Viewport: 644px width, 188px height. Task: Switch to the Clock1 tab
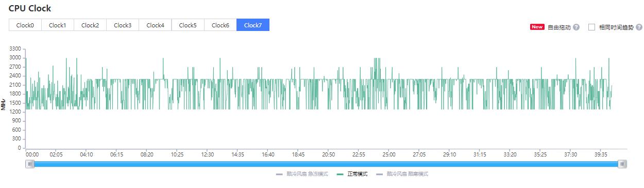coord(58,25)
